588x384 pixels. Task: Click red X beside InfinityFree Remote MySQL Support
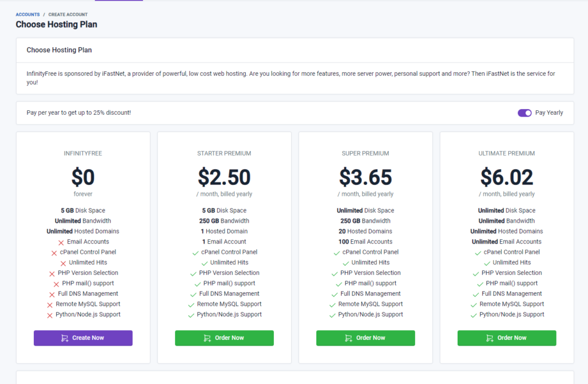(50, 305)
